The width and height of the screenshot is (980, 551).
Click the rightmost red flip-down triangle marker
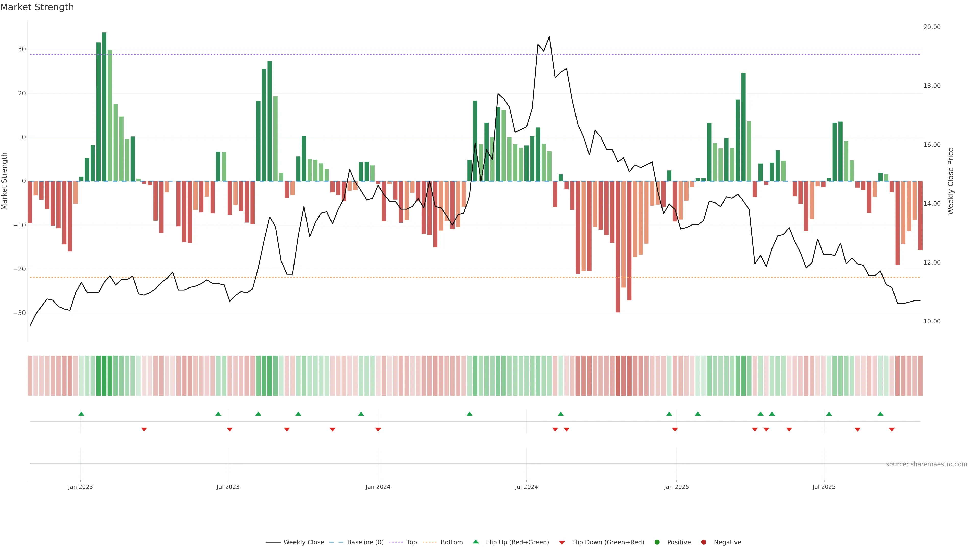pyautogui.click(x=892, y=429)
